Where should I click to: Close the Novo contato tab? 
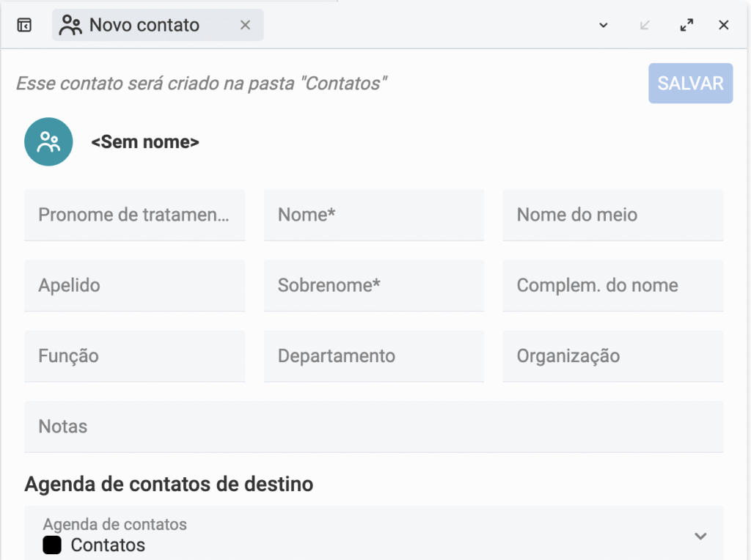(246, 25)
